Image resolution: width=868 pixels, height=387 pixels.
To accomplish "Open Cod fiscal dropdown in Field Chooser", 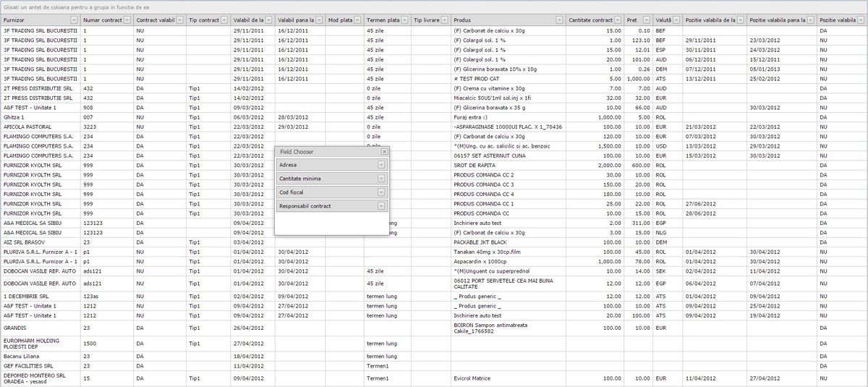I will point(380,192).
